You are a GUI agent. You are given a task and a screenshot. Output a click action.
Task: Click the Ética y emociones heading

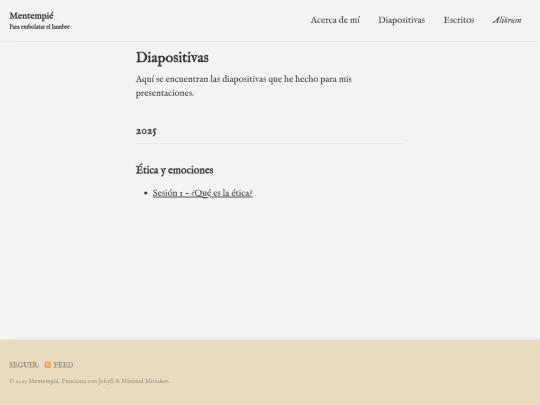(174, 170)
